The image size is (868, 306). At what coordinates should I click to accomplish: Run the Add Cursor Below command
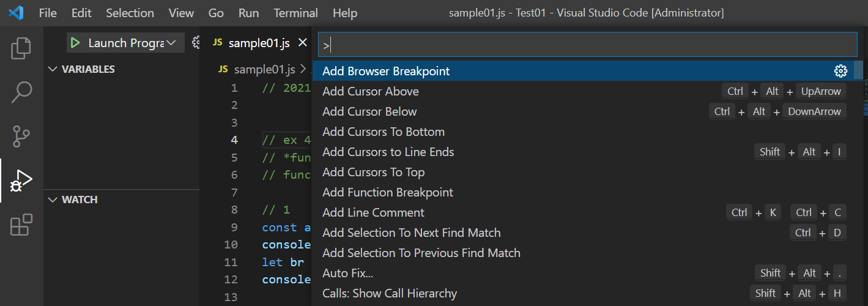click(584, 111)
